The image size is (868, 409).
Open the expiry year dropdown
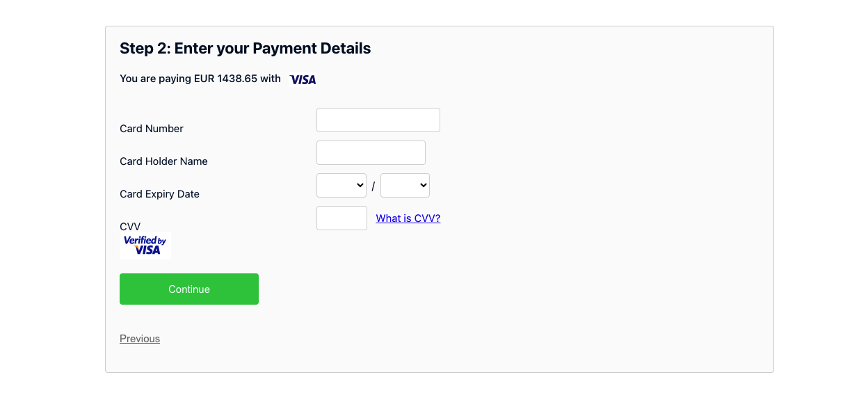tap(405, 186)
